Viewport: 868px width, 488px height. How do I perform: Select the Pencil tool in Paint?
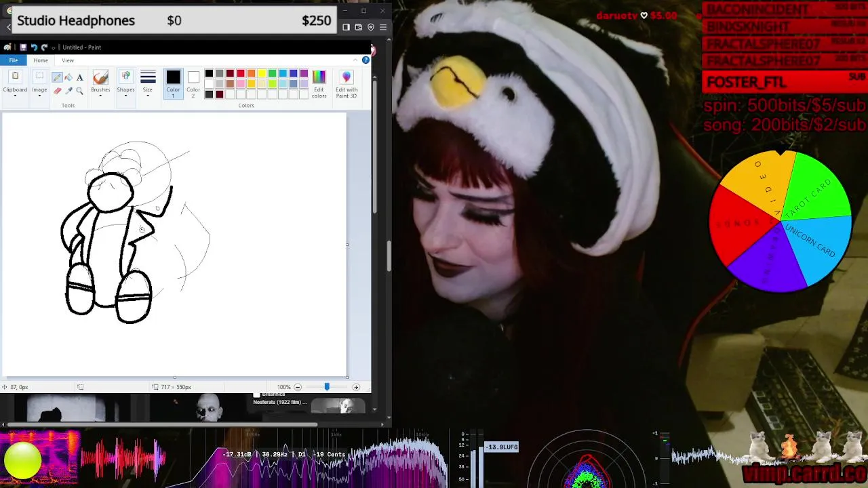(x=57, y=77)
